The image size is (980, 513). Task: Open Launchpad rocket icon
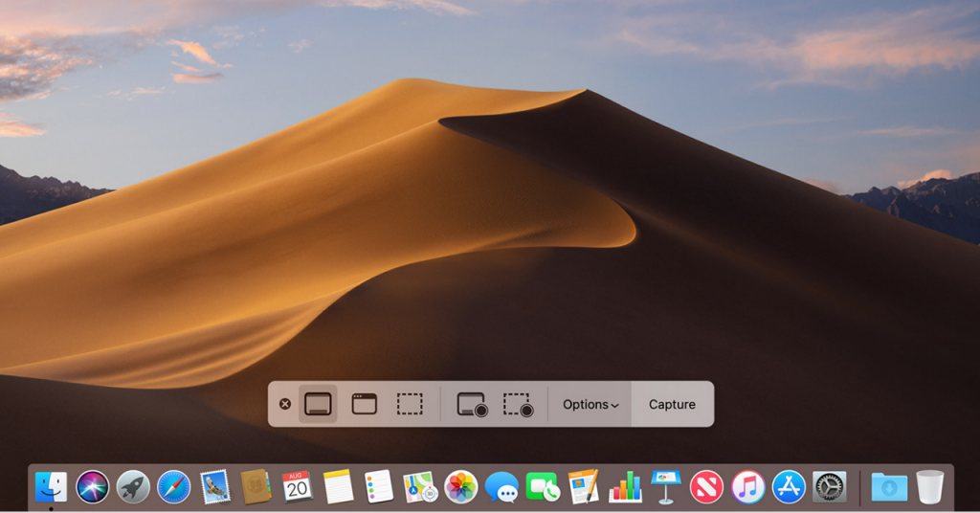[133, 487]
